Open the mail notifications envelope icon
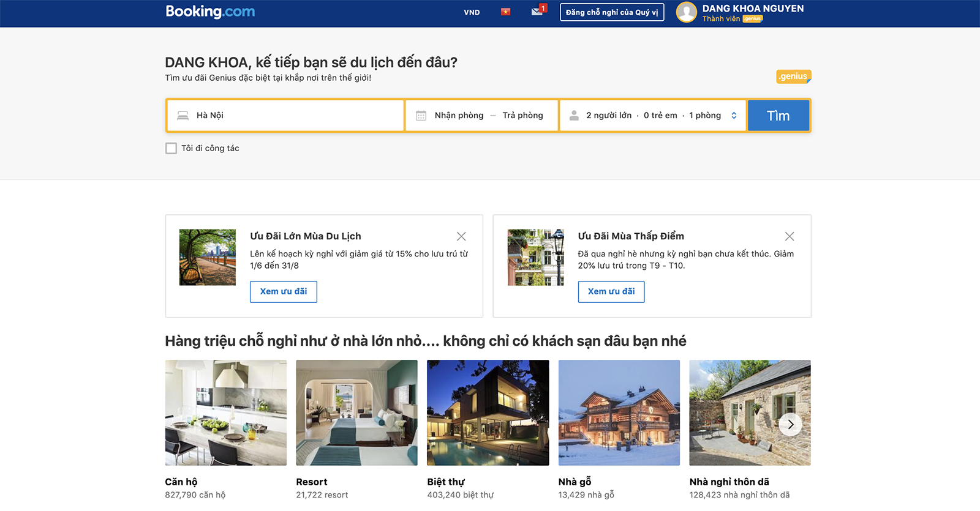The image size is (980, 511). point(538,10)
